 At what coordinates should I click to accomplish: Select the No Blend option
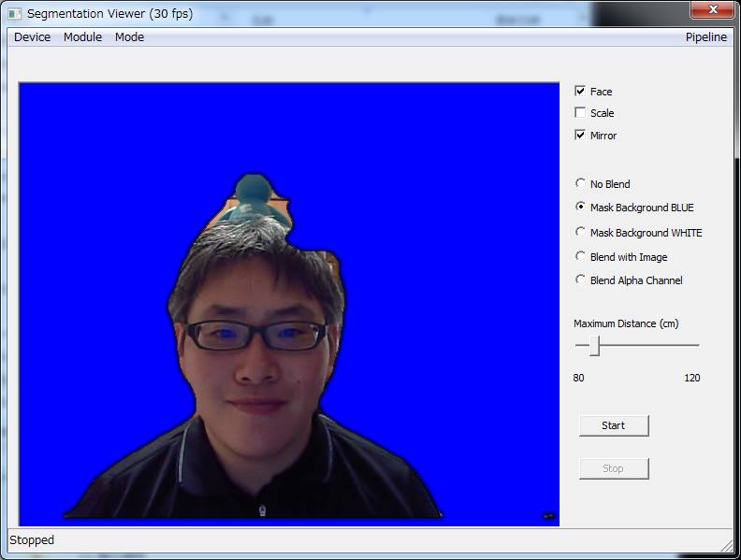581,184
